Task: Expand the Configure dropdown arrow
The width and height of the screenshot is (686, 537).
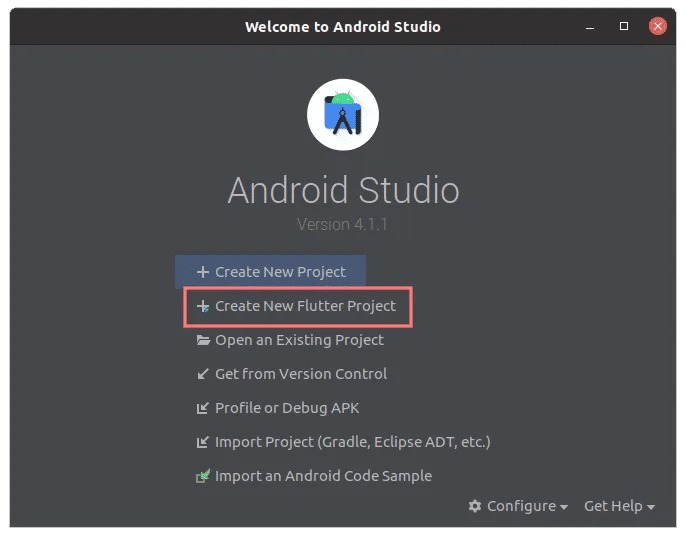Action: tap(564, 507)
